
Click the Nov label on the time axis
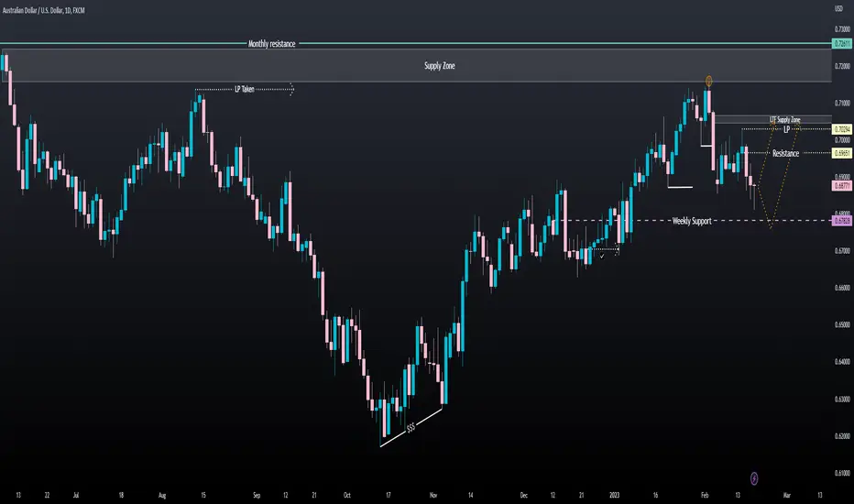[433, 495]
